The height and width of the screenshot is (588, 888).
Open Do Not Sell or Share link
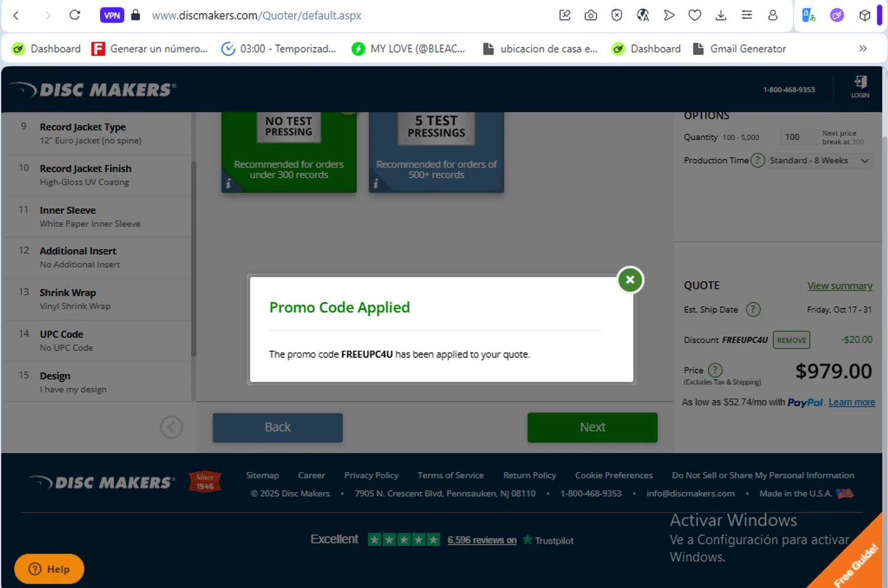pos(763,475)
